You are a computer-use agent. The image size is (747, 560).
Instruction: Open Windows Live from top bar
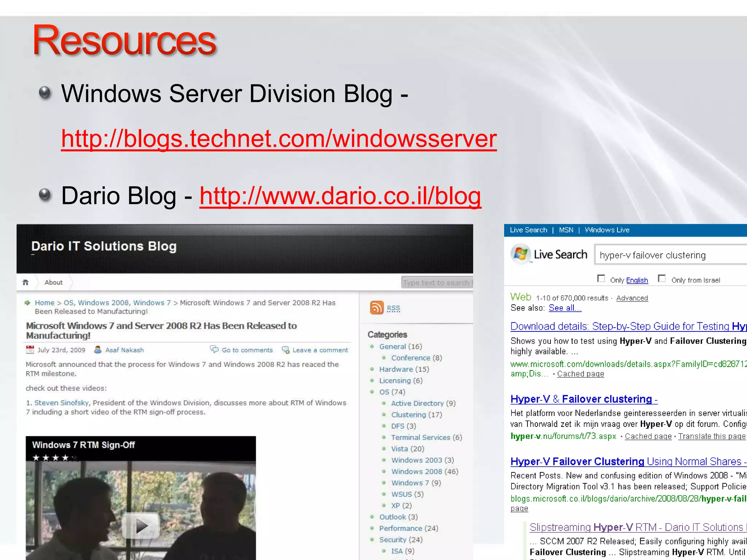tap(607, 230)
